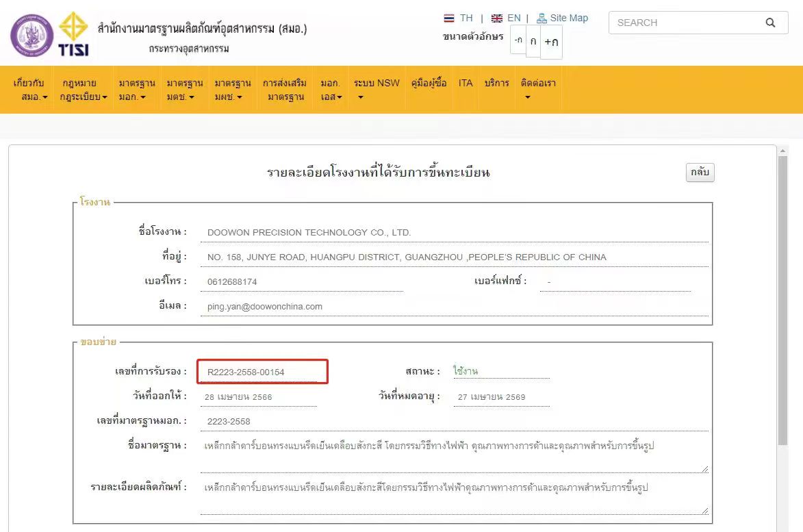Decrease font size with -ก button
803x532 pixels.
[x=518, y=40]
